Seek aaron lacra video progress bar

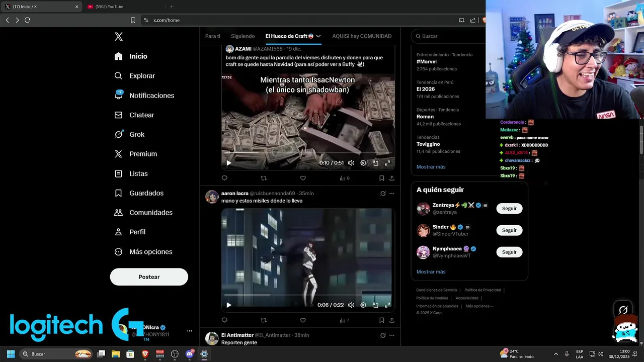pyautogui.click(x=308, y=295)
